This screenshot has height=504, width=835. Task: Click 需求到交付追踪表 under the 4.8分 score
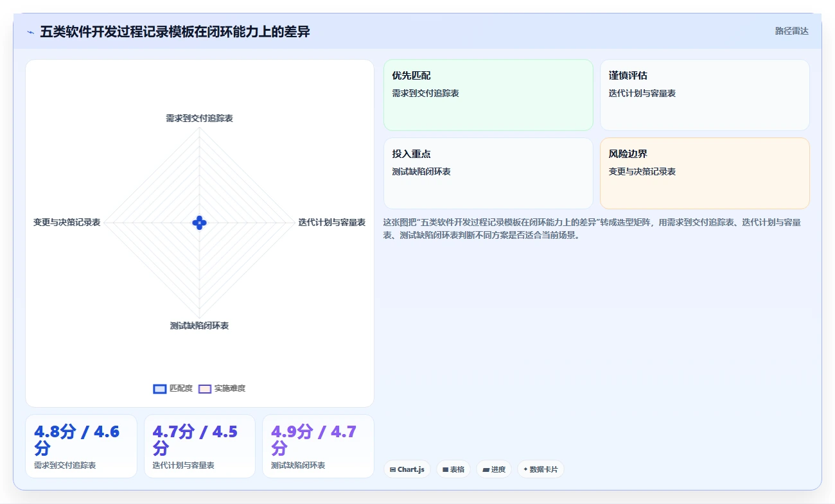(x=65, y=465)
